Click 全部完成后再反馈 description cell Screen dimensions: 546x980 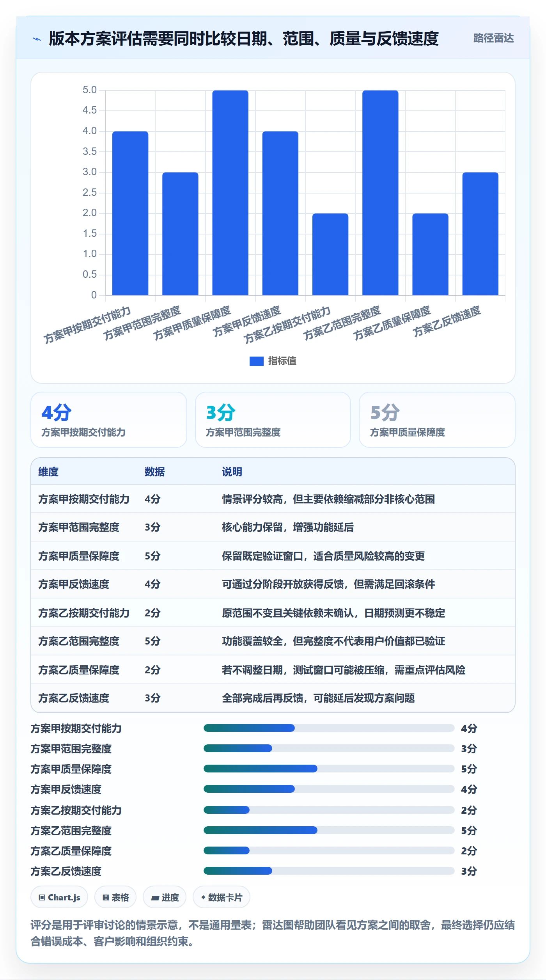click(x=318, y=698)
